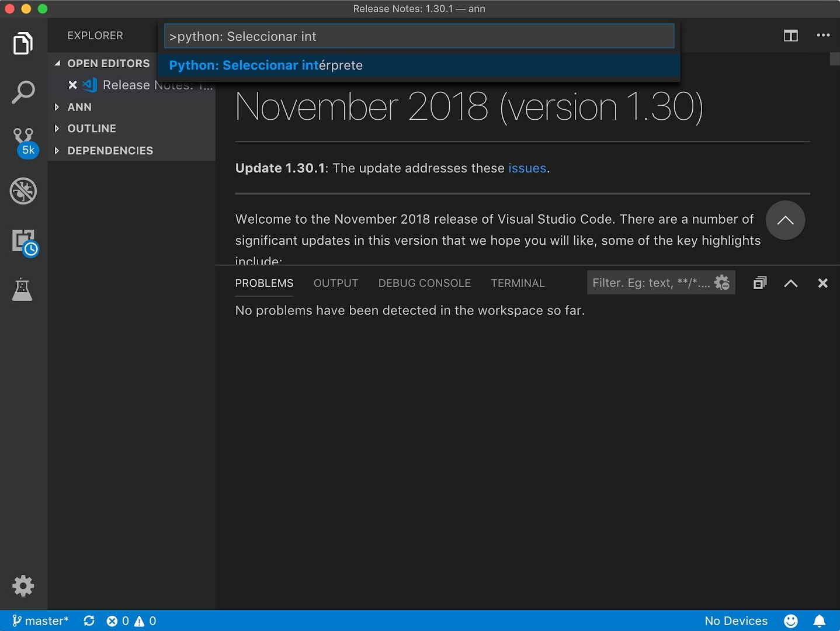Click the 'No problems have been detected' message
The image size is (840, 631).
point(410,310)
